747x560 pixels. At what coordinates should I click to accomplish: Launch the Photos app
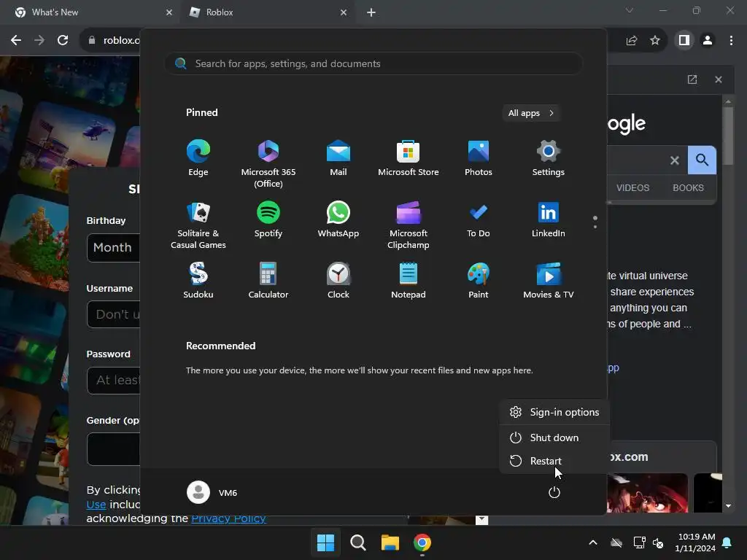click(479, 158)
